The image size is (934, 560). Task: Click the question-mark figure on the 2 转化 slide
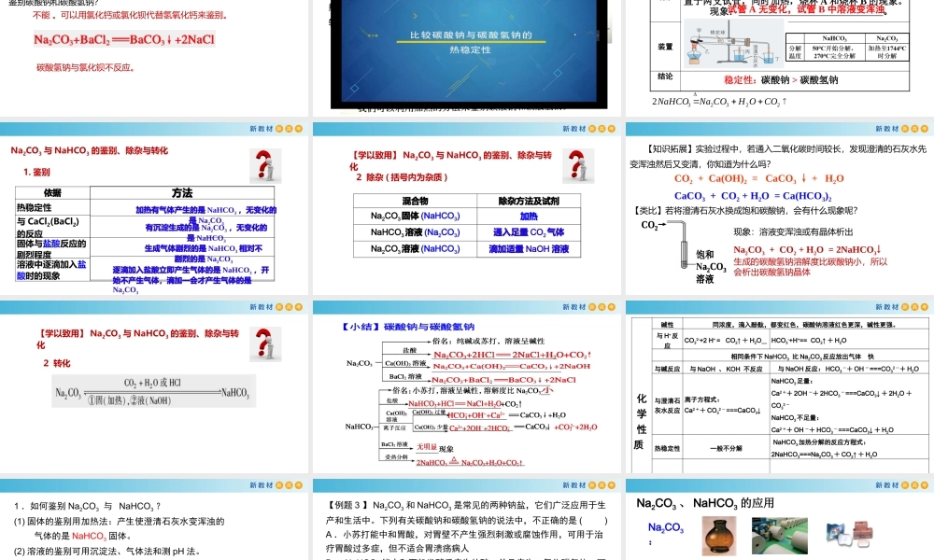pos(265,344)
